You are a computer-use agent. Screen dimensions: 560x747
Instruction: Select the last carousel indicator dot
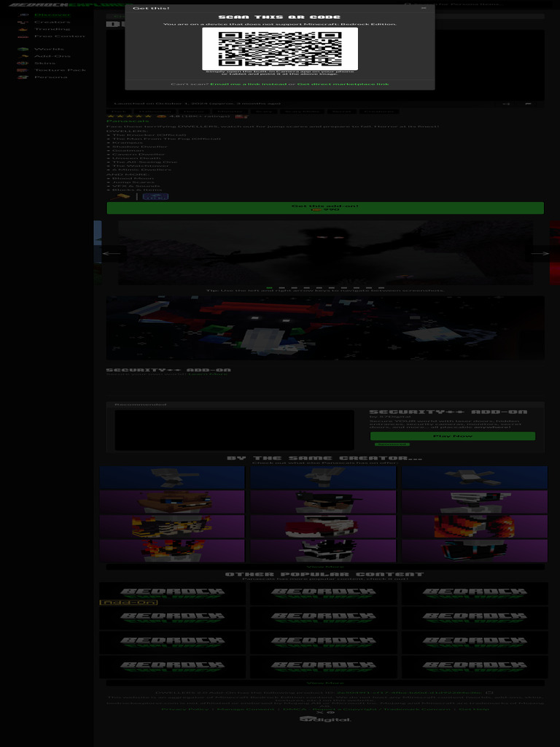click(x=381, y=287)
